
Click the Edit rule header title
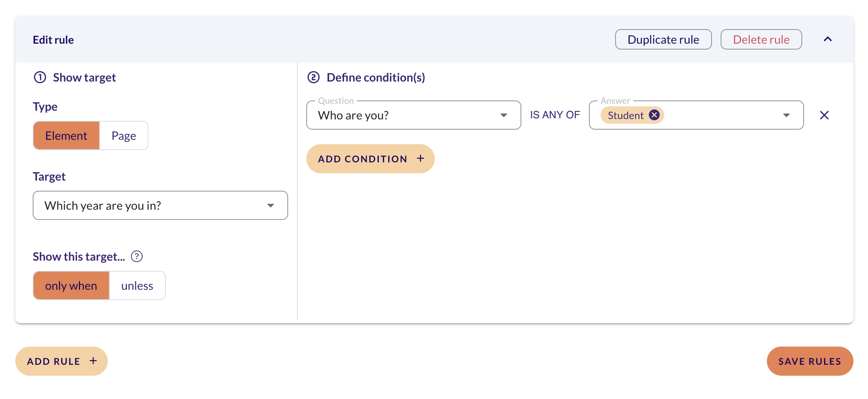click(x=53, y=40)
